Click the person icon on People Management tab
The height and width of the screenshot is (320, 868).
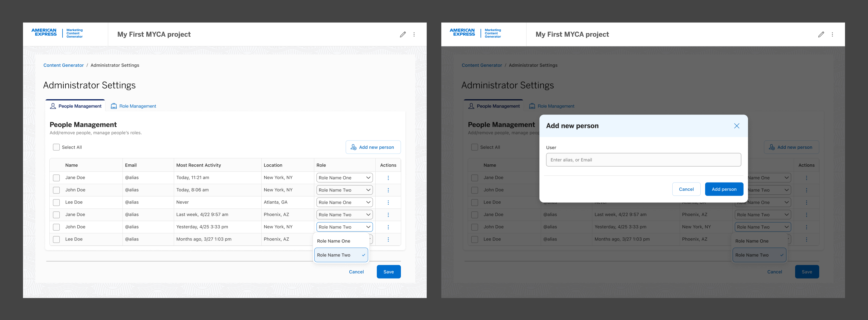click(53, 106)
